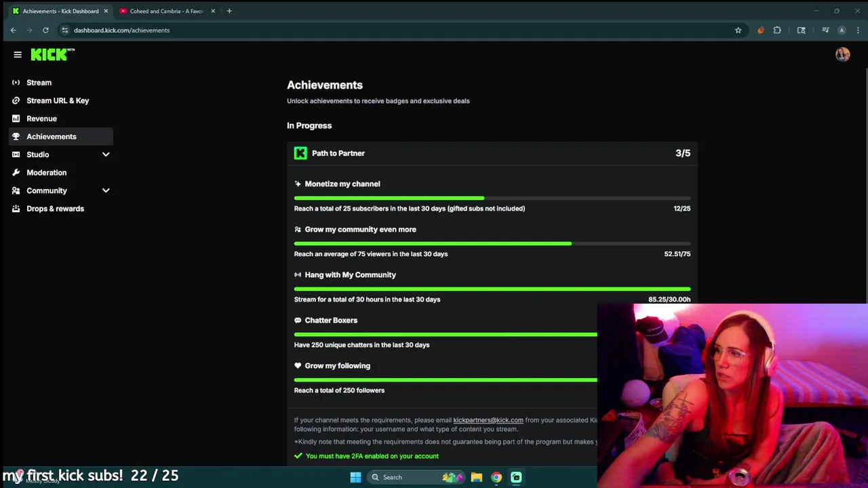Screen dimensions: 868x488
Task: Click the Moderation wrench icon
Action: (16, 172)
